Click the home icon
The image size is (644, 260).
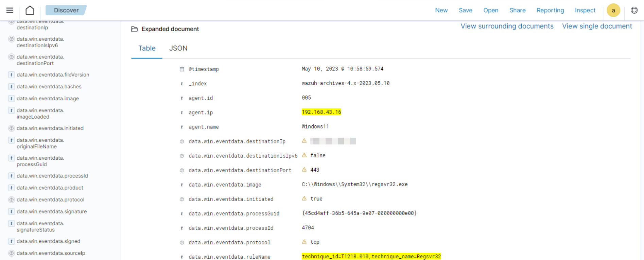pos(30,10)
